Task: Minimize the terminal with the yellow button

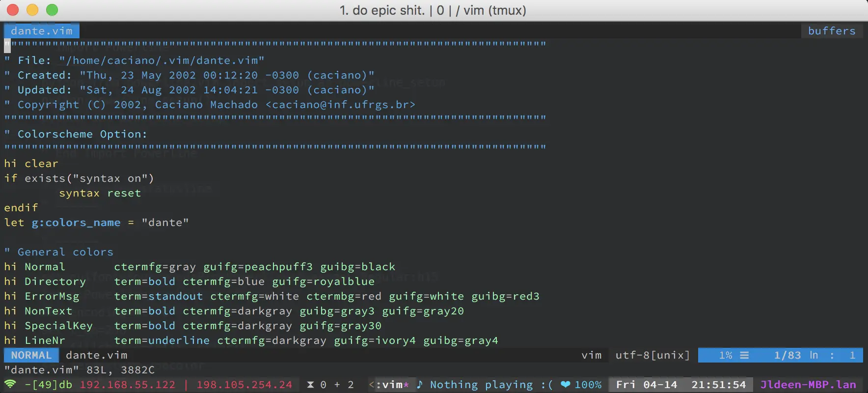Action: point(32,10)
